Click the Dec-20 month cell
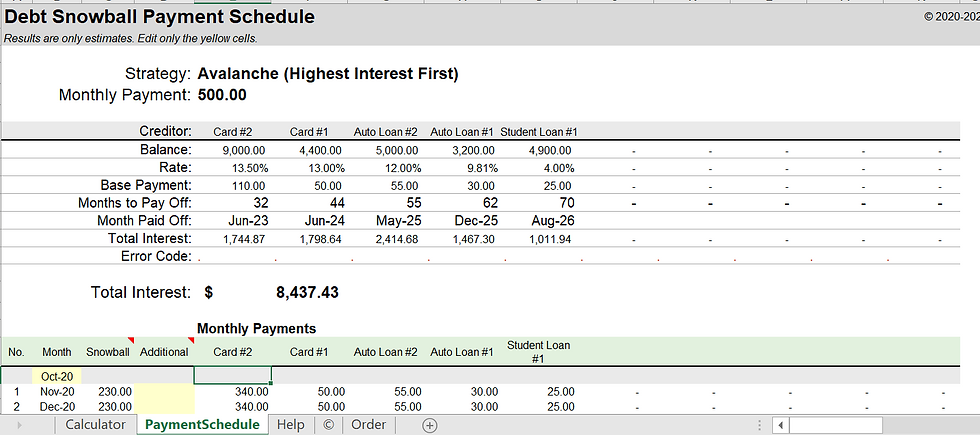Viewport: 980px width, 435px height. click(57, 406)
